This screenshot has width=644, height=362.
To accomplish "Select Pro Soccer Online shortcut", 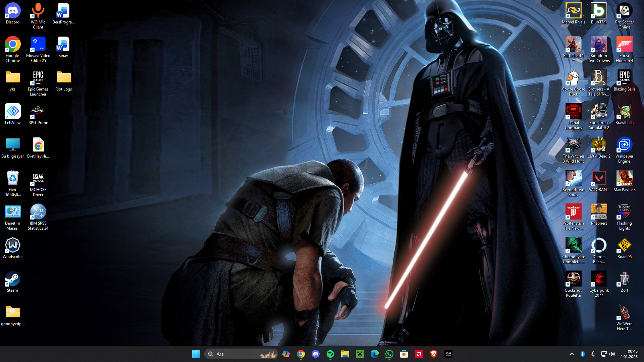I will (x=624, y=16).
